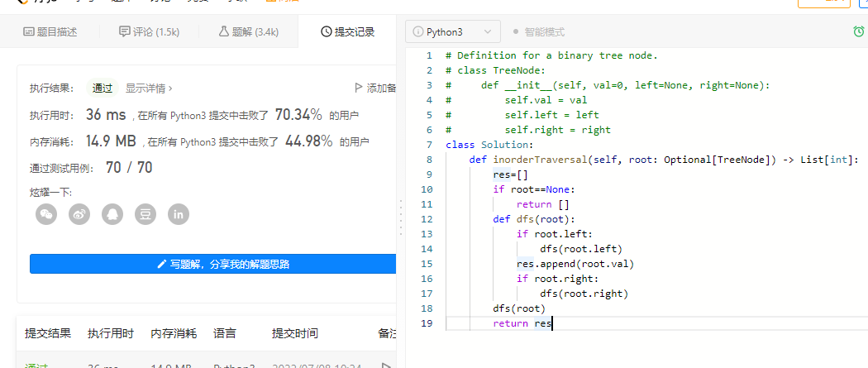Click the green alarm clock timer icon
The width and height of the screenshot is (868, 368).
pyautogui.click(x=859, y=31)
